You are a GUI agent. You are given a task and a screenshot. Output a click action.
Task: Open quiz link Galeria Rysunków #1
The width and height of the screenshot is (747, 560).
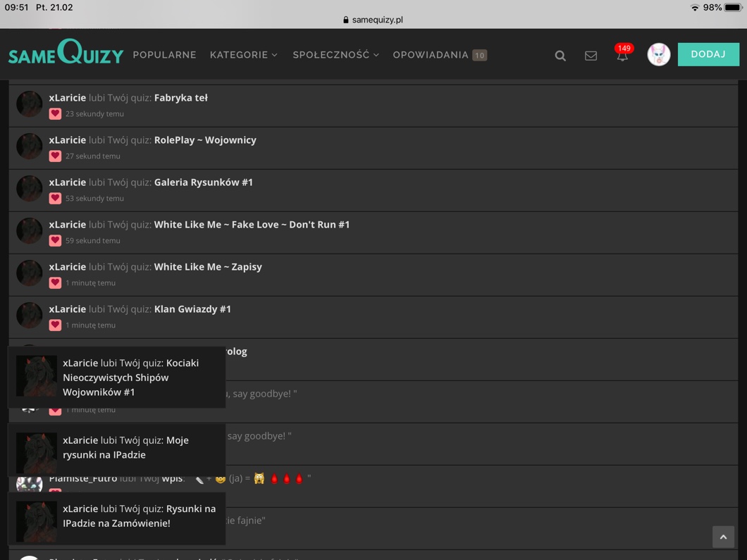pos(203,182)
